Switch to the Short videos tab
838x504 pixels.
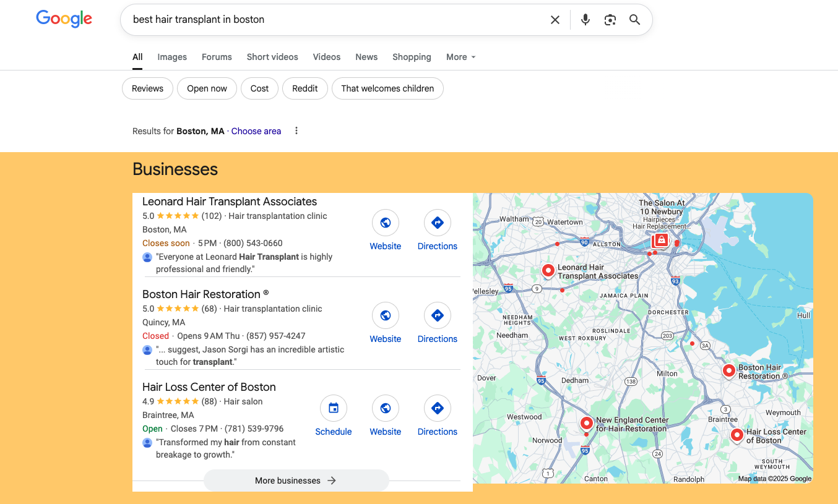[272, 57]
